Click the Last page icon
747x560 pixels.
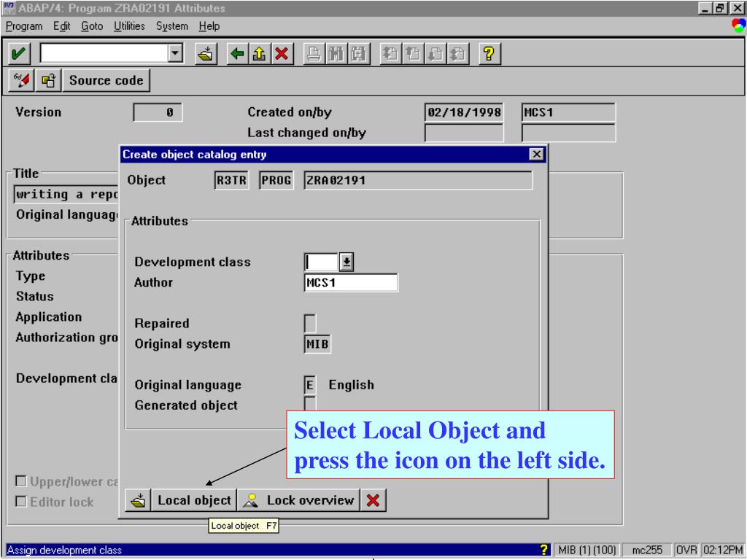[458, 53]
